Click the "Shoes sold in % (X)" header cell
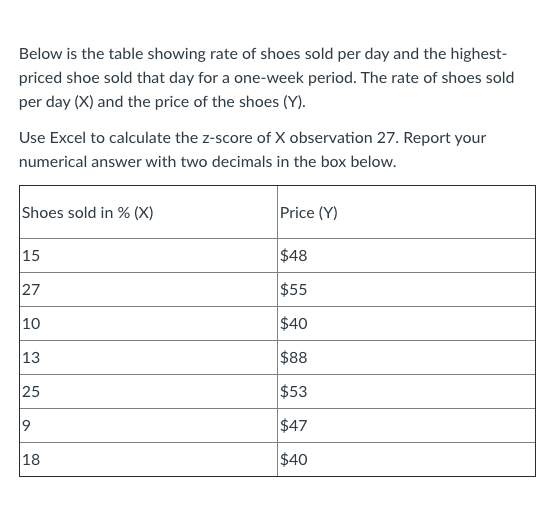The image size is (548, 508). [149, 212]
